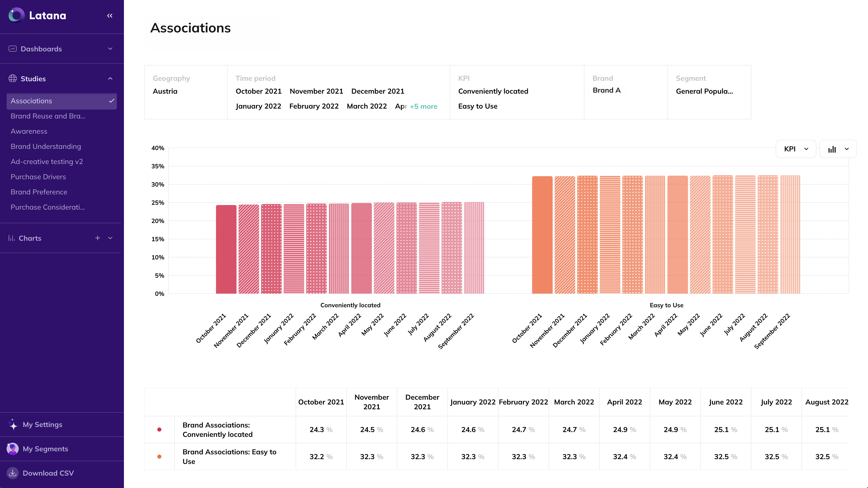Open the Geography filter showing Austria
The height and width of the screenshot is (488, 868).
pos(186,92)
